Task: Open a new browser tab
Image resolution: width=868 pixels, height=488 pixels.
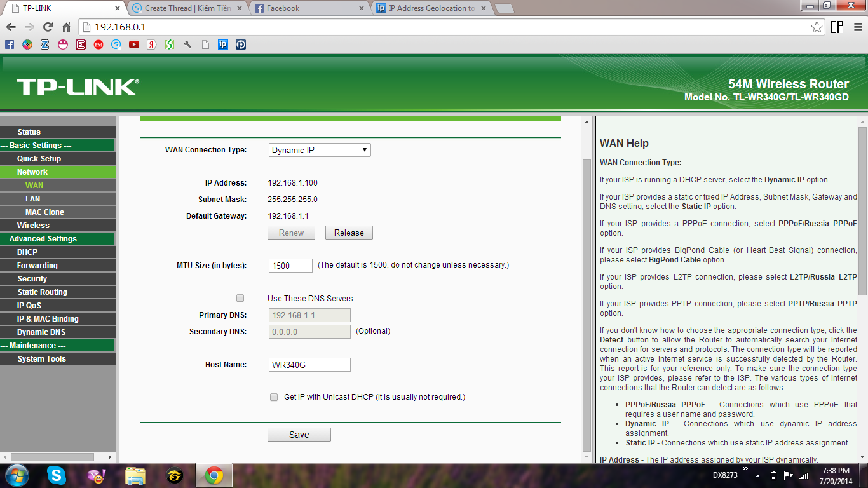Action: pos(504,8)
